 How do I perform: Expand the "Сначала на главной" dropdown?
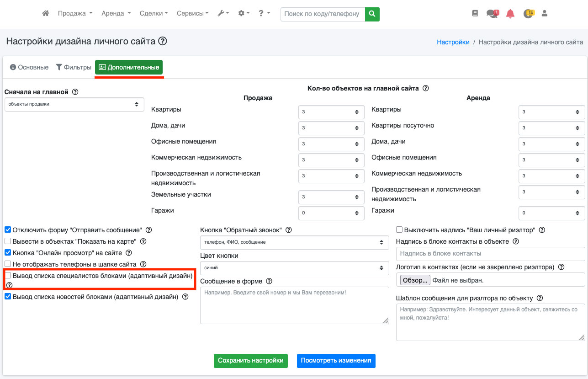[74, 104]
